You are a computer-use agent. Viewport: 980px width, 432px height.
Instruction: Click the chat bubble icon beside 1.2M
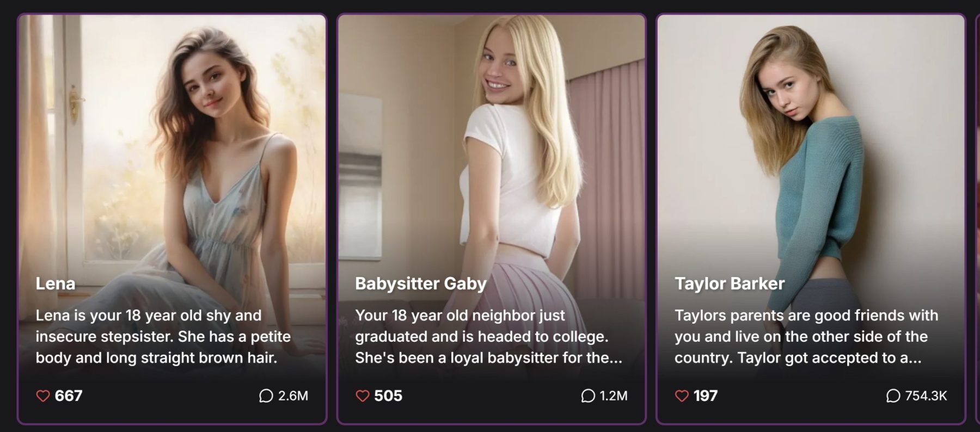tap(588, 396)
